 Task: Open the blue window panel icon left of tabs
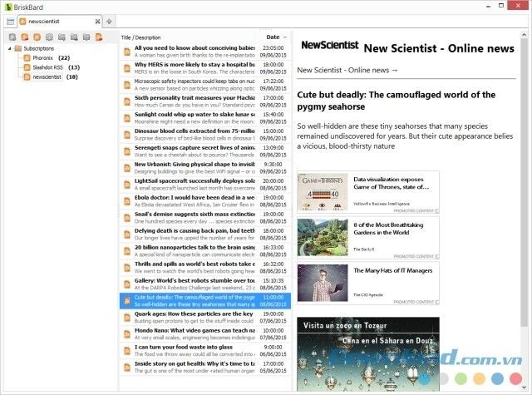[x=10, y=20]
